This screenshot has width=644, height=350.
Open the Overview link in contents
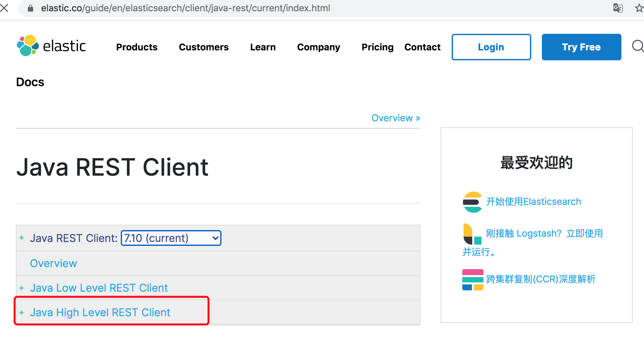point(53,263)
